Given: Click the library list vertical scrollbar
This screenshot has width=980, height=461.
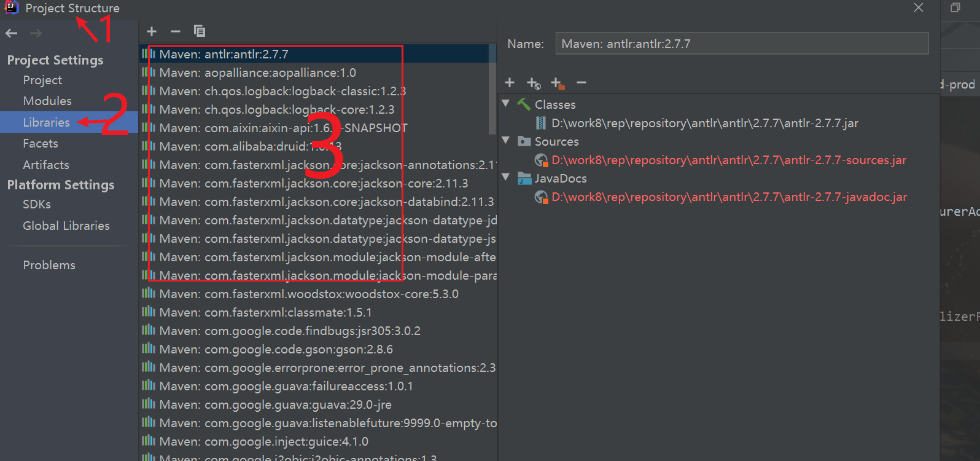Looking at the screenshot, I should 492,89.
